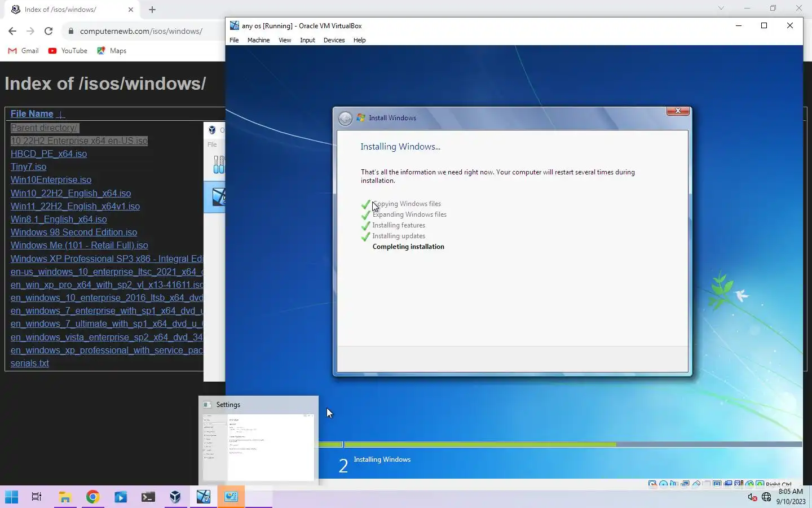This screenshot has width=812, height=508.
Task: Sort listing by File Name header
Action: tap(32, 113)
